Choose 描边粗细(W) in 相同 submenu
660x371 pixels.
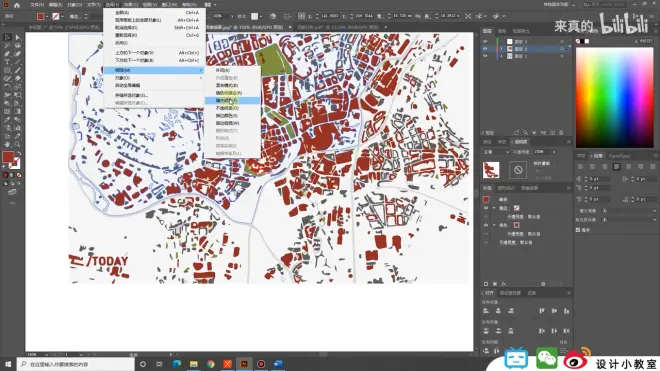(232, 123)
